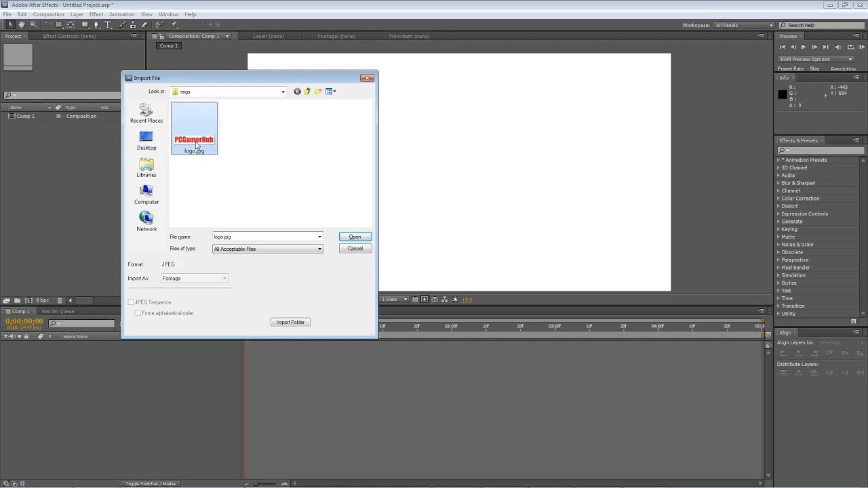Select the Roto Brush tool
This screenshot has height=488, width=868.
pos(159,24)
